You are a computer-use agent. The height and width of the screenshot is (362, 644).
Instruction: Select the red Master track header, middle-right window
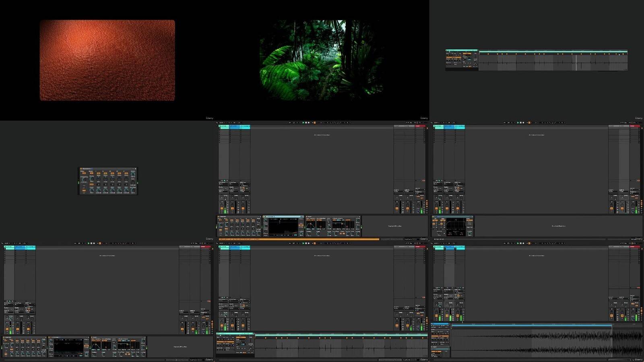point(635,126)
